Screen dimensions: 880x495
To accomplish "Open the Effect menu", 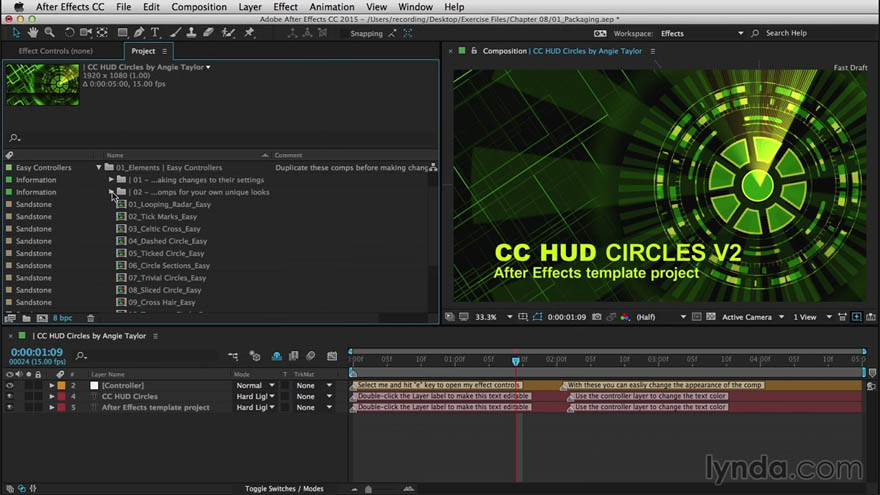I will coord(285,7).
